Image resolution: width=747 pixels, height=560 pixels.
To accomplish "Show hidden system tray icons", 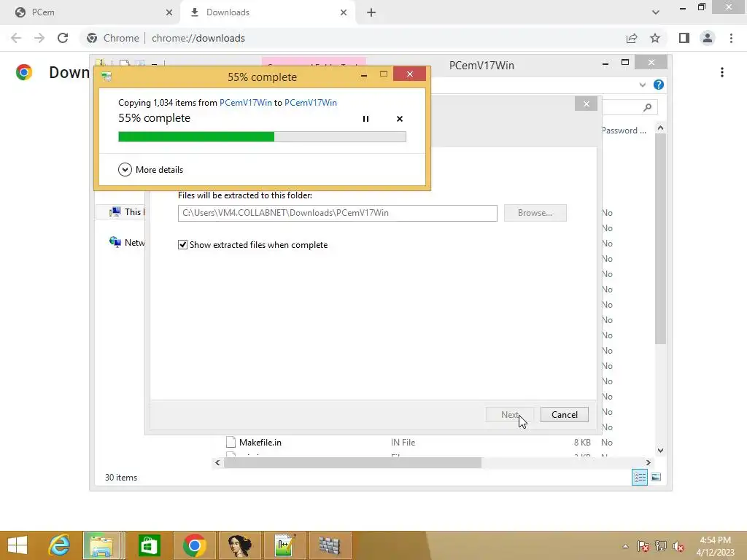I will (625, 546).
